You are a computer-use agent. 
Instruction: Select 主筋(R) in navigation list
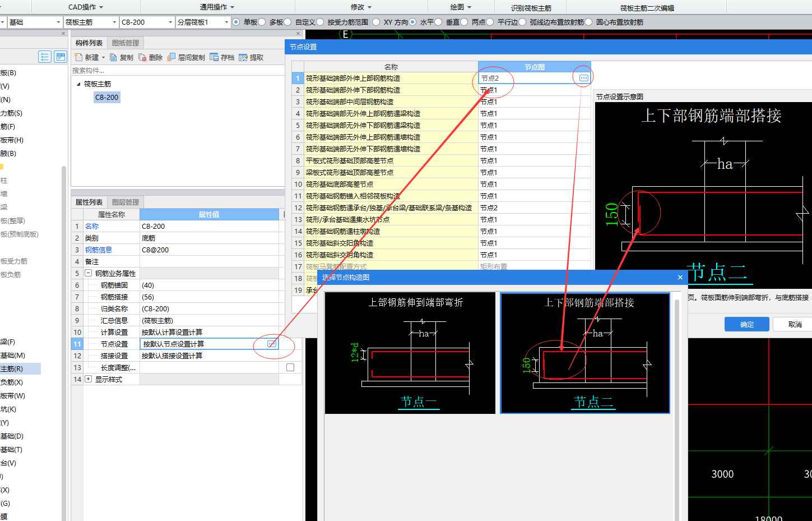point(20,368)
